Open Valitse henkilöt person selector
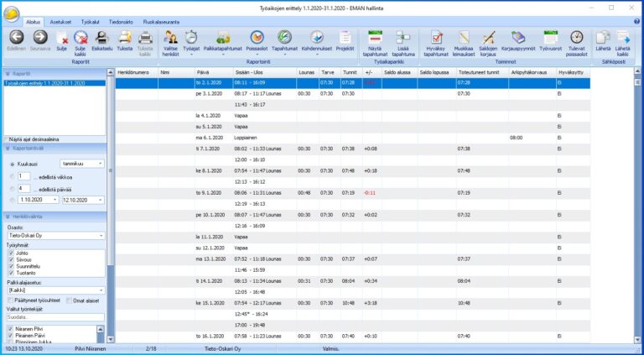The height and width of the screenshot is (355, 644). point(170,39)
